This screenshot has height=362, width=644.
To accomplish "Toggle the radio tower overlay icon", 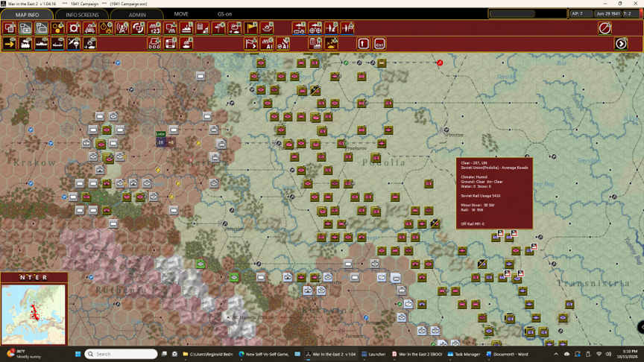I will point(122,28).
